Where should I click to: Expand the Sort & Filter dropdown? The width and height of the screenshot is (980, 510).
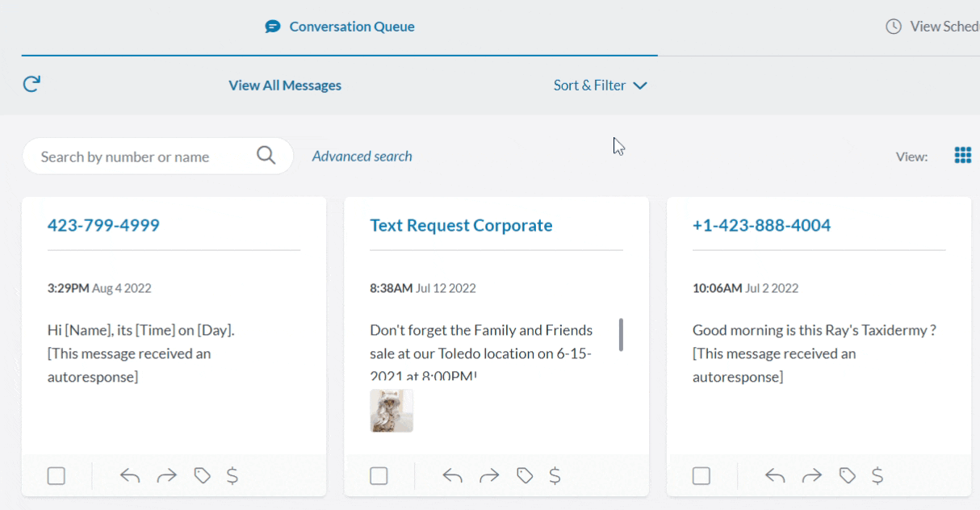point(601,85)
